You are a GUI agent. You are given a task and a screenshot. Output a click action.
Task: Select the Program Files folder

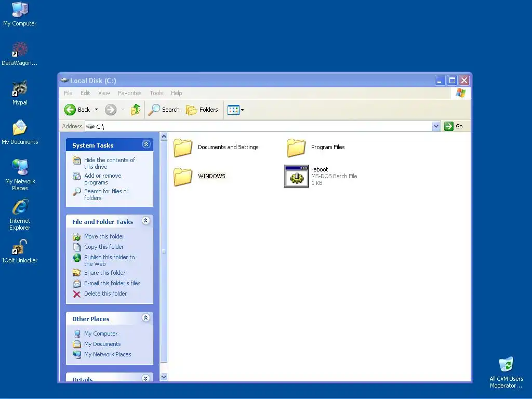315,147
